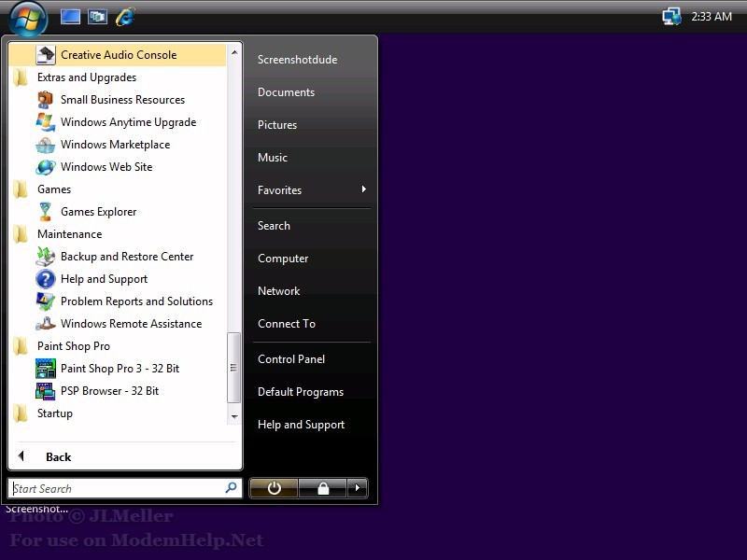Open Control Panel
Viewport: 747px width, 560px height.
(291, 359)
